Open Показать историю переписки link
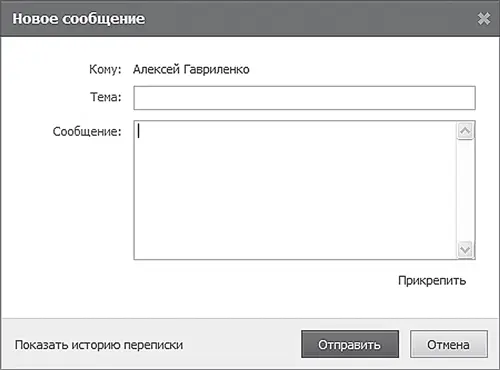Viewport: 500px width, 370px height. [x=99, y=345]
